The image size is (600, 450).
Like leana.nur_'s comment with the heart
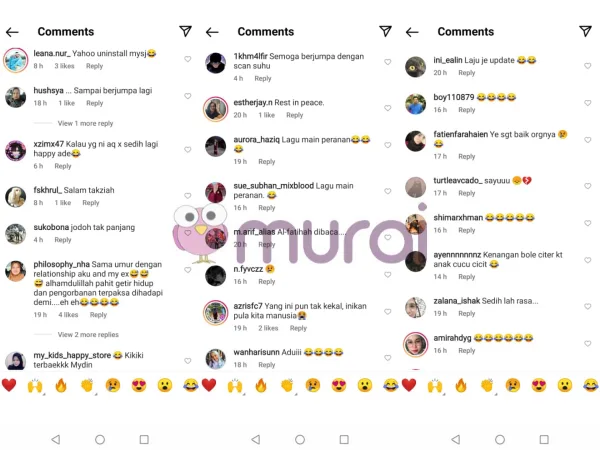point(188,59)
